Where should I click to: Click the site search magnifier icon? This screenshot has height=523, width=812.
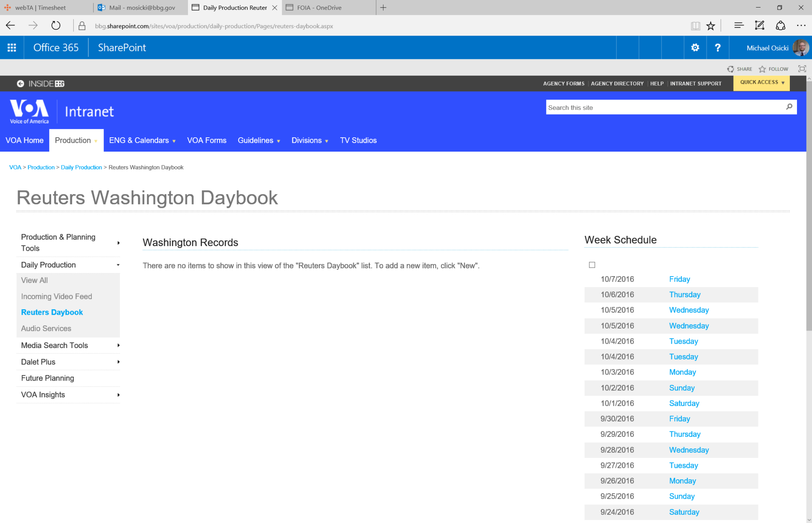tap(789, 107)
